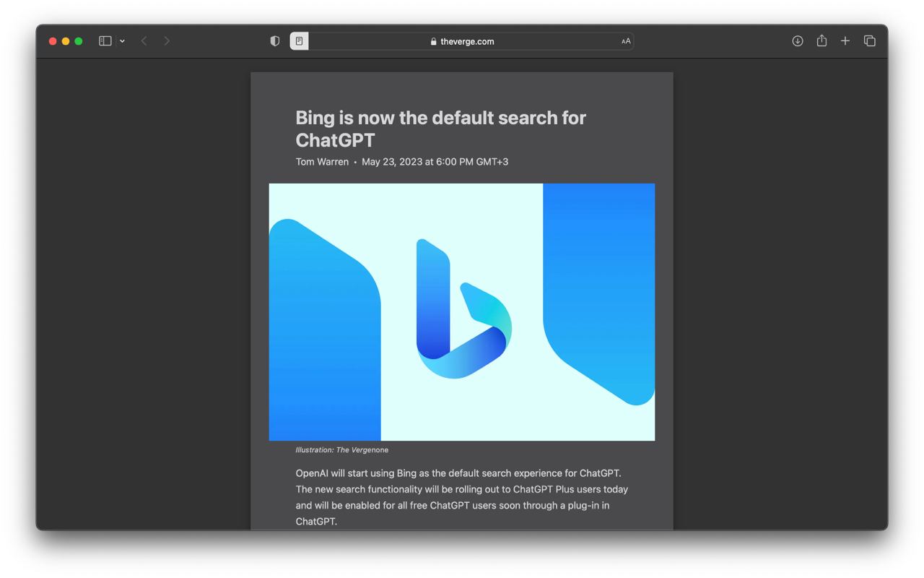Open the Share menu

pyautogui.click(x=821, y=40)
